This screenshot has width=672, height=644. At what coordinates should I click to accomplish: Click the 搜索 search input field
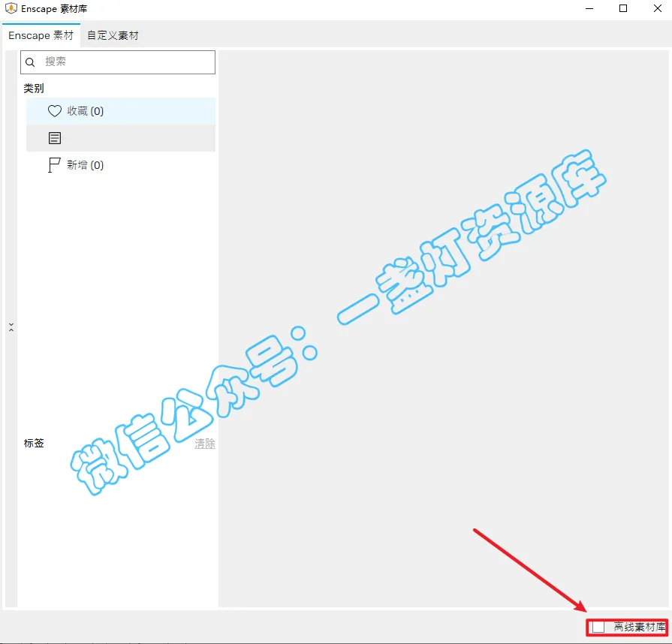118,62
